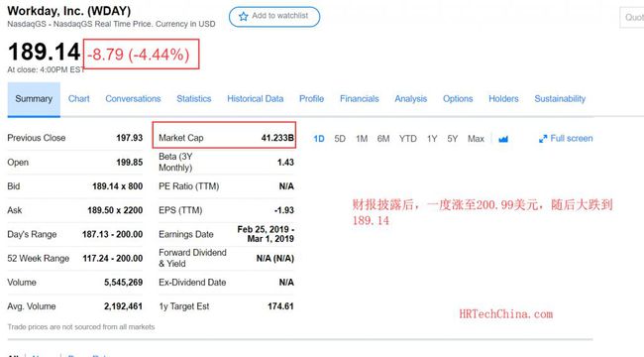Viewport: 644px width, 357px height.
Task: Choose the 1M chart range
Action: (362, 139)
